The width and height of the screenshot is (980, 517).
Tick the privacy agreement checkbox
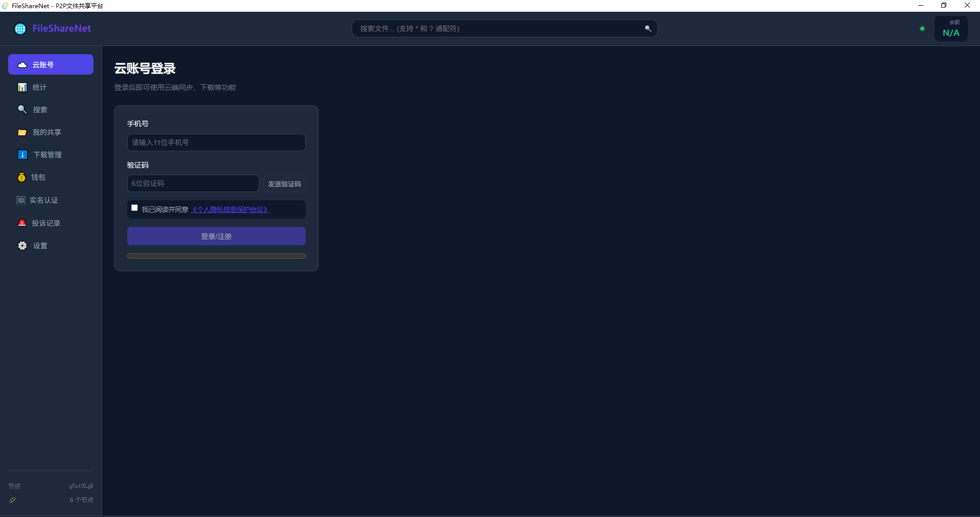[x=134, y=208]
